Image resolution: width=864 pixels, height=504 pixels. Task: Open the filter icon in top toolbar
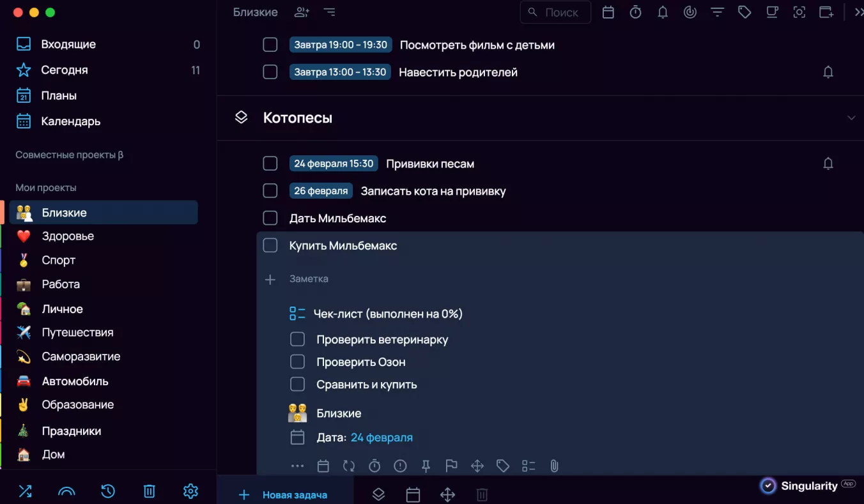pyautogui.click(x=718, y=12)
